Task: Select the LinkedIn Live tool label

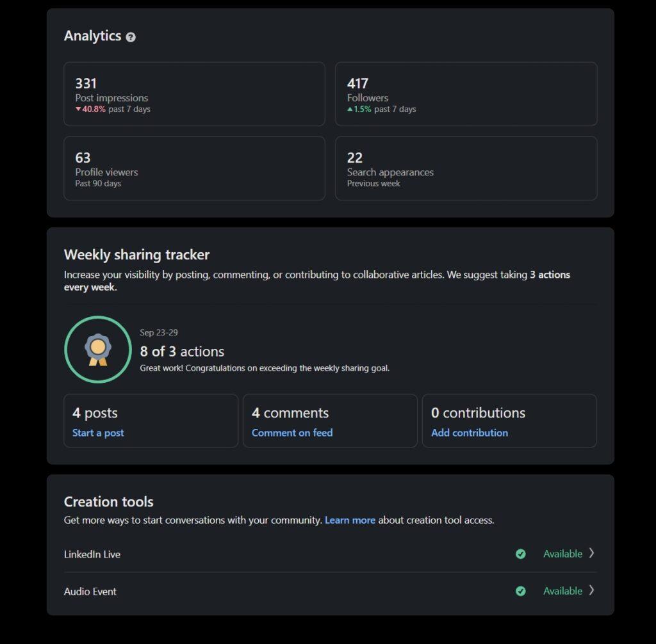Action: tap(92, 554)
